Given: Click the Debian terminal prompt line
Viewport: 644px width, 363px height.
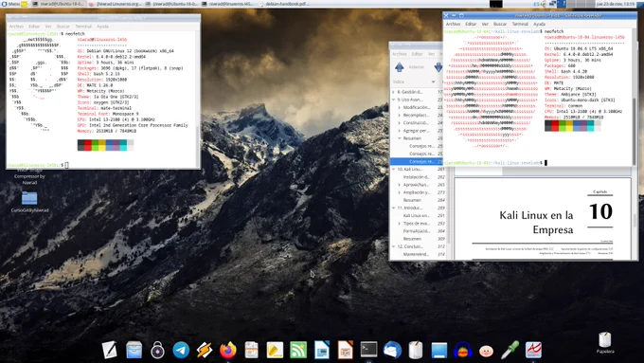Looking at the screenshot, I should pyautogui.click(x=38, y=165).
